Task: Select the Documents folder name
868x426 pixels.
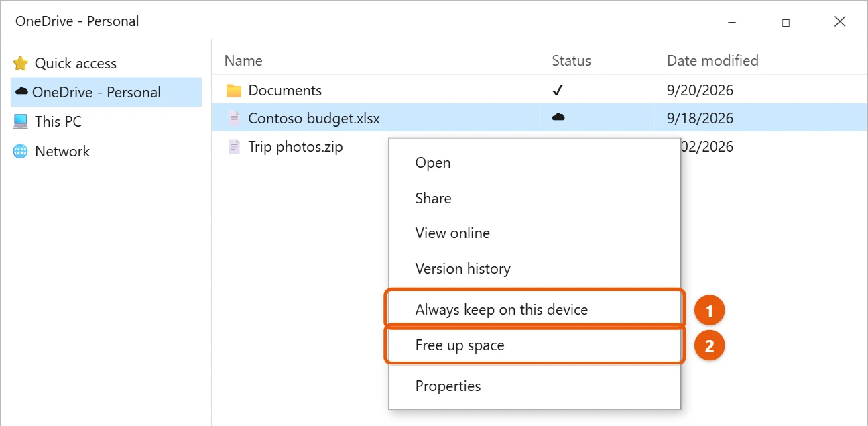Action: click(285, 90)
